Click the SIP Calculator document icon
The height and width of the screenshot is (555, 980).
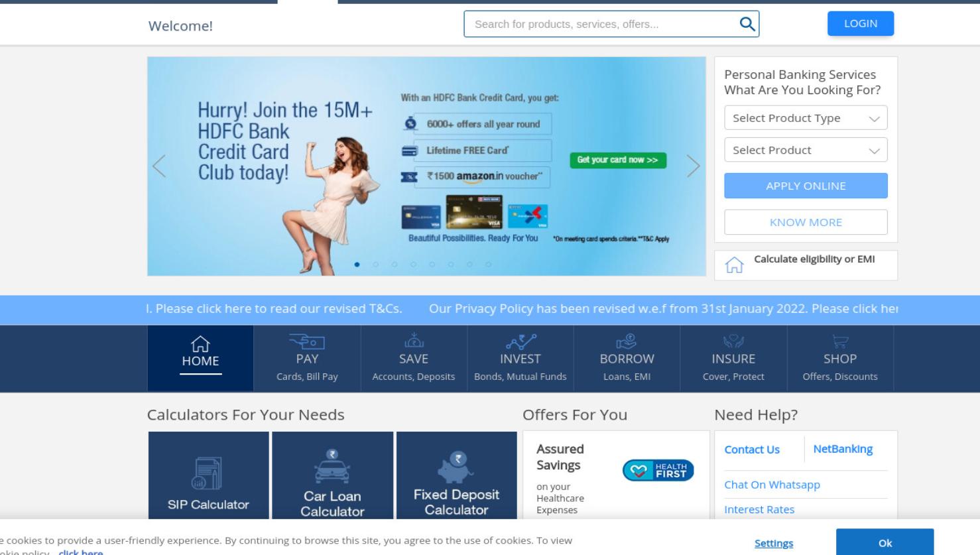pyautogui.click(x=207, y=473)
